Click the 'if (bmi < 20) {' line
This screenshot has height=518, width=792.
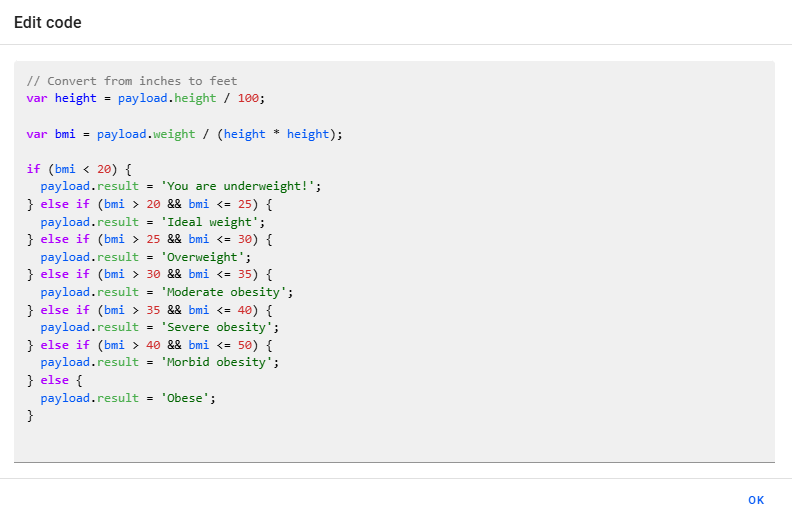79,169
